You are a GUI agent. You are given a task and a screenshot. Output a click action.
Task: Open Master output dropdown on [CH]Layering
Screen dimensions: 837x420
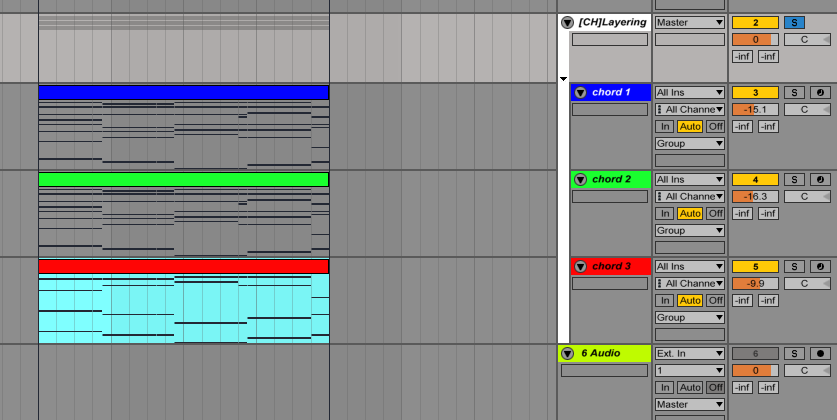[690, 22]
